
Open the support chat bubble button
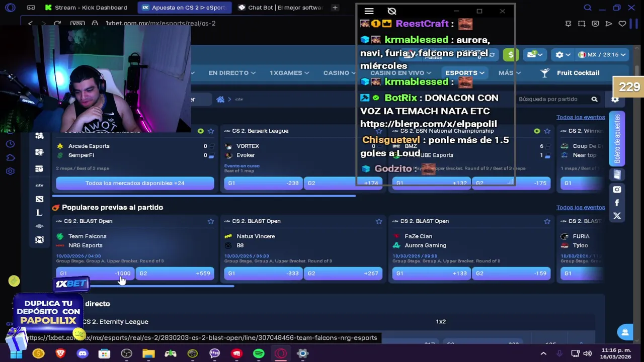pyautogui.click(x=625, y=332)
